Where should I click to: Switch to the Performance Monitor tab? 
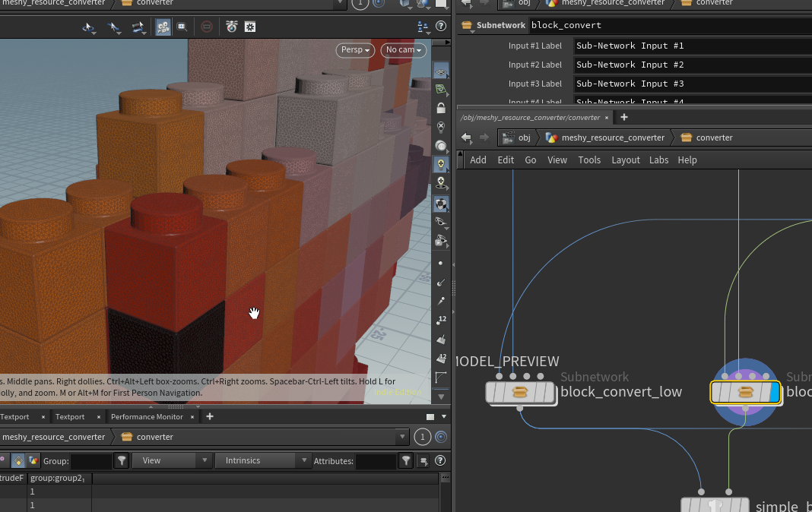point(147,417)
